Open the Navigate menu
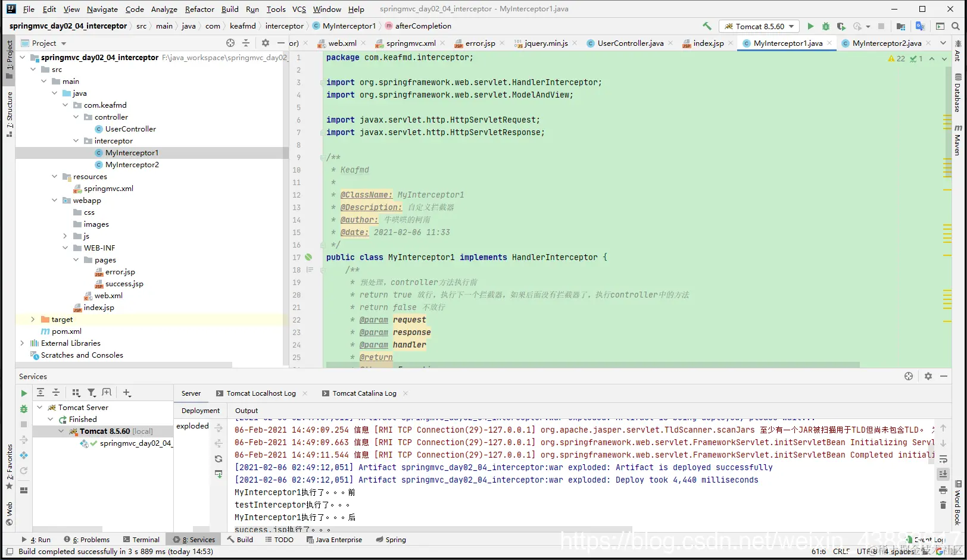Viewport: 967px width, 560px height. click(102, 9)
